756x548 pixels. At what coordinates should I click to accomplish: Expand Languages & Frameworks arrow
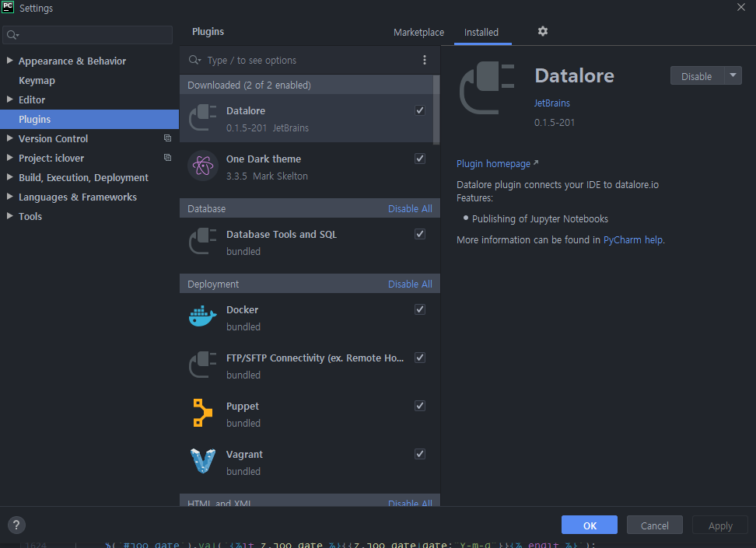pos(9,196)
